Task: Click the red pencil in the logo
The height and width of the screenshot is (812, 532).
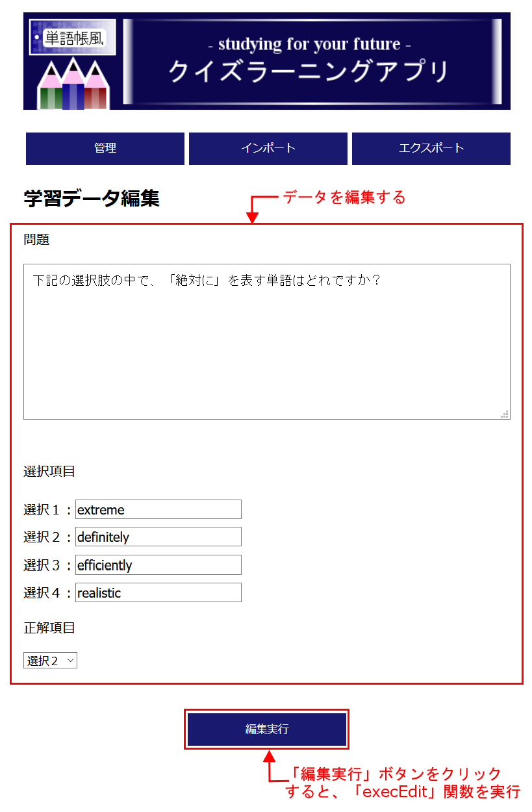Action: coord(95,88)
